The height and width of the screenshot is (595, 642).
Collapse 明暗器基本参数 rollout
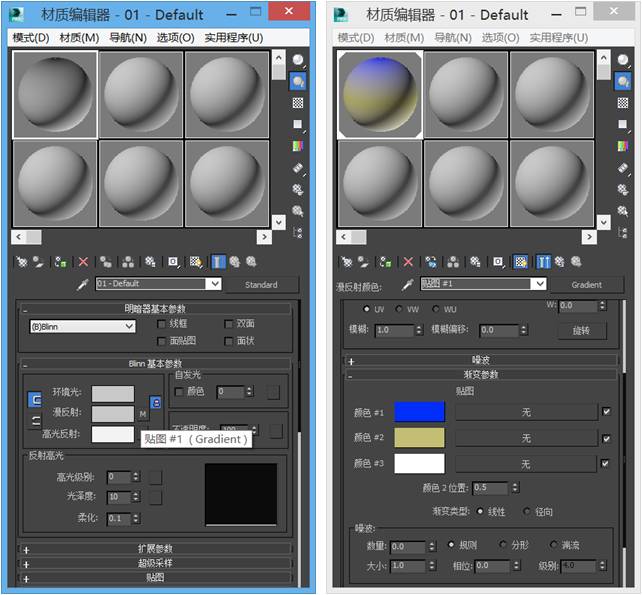(156, 309)
